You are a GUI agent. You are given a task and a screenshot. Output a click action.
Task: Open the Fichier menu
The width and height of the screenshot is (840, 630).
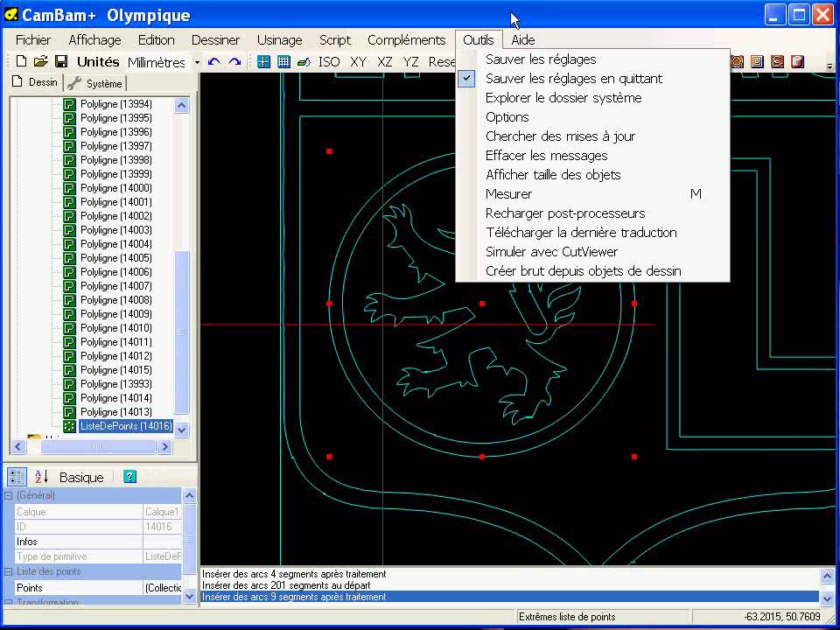pyautogui.click(x=33, y=40)
